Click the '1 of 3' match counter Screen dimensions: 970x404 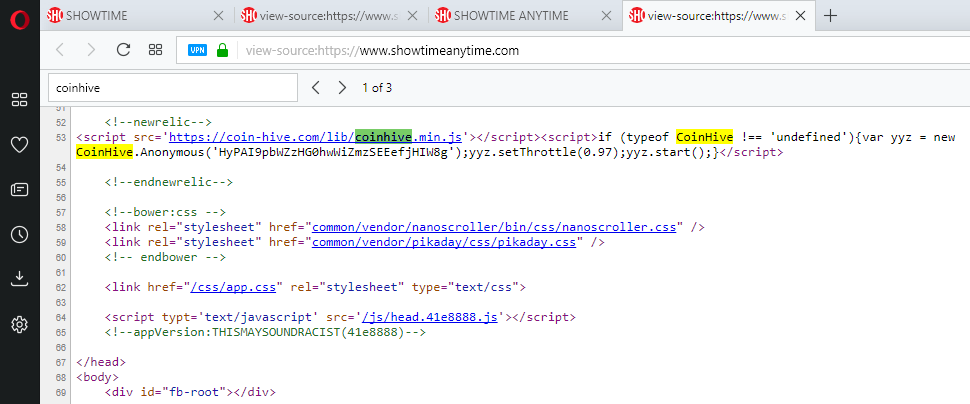pyautogui.click(x=377, y=88)
